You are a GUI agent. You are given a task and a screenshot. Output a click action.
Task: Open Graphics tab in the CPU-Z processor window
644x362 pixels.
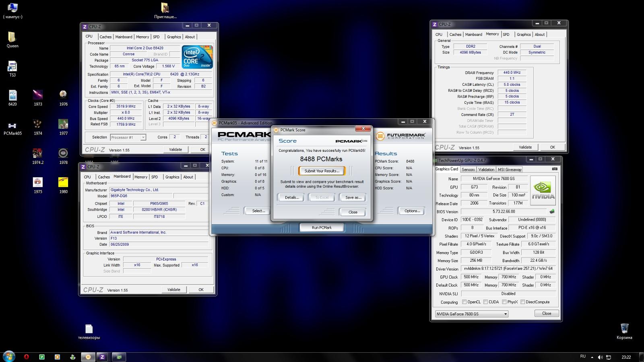[x=174, y=37]
